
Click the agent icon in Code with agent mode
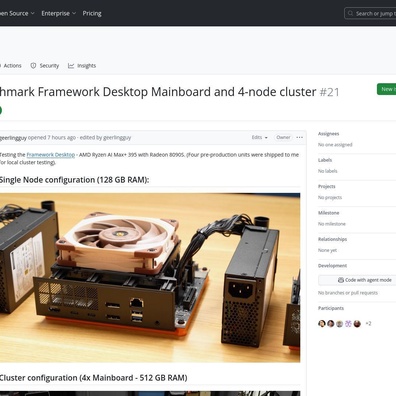click(341, 280)
